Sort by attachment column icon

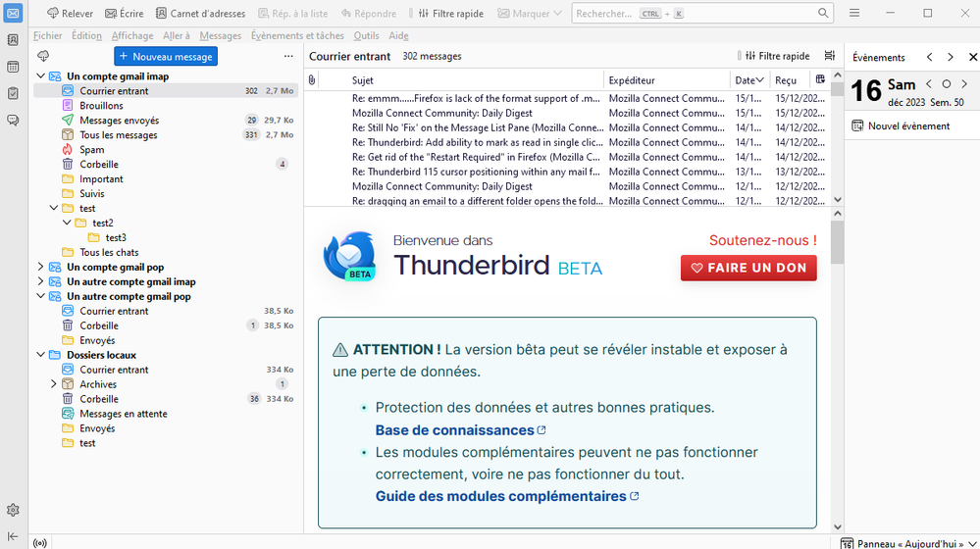(312, 80)
